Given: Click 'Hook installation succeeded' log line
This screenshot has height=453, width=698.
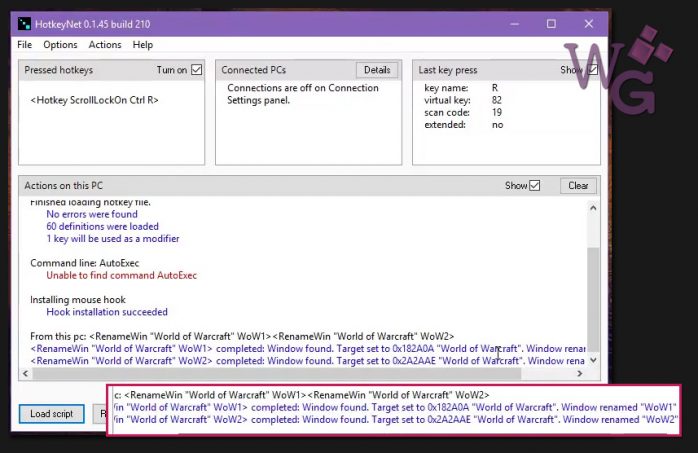Looking at the screenshot, I should [x=106, y=312].
